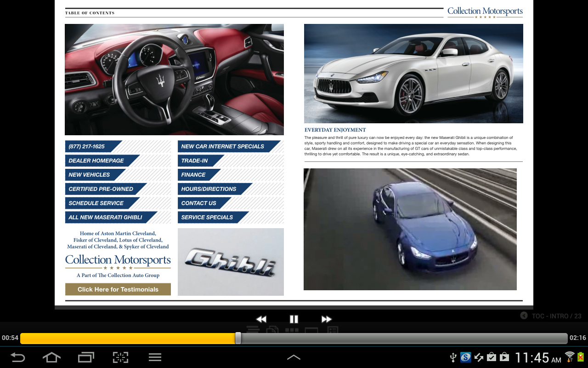This screenshot has height=368, width=588.
Task: Open the Dealer Homepage link
Action: tap(102, 161)
